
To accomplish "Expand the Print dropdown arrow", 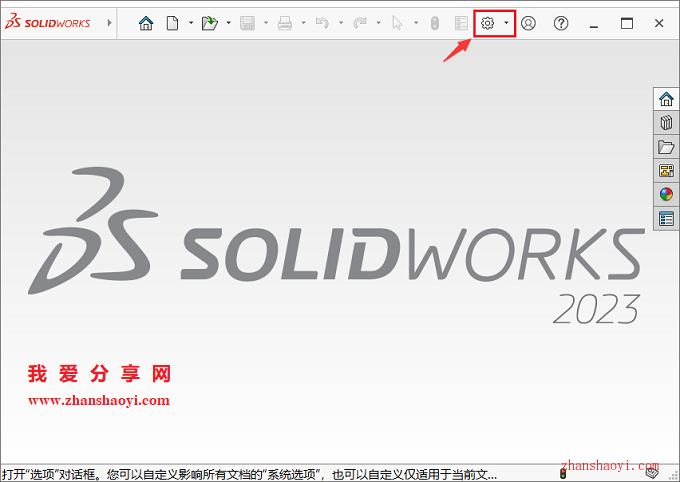I will (304, 23).
